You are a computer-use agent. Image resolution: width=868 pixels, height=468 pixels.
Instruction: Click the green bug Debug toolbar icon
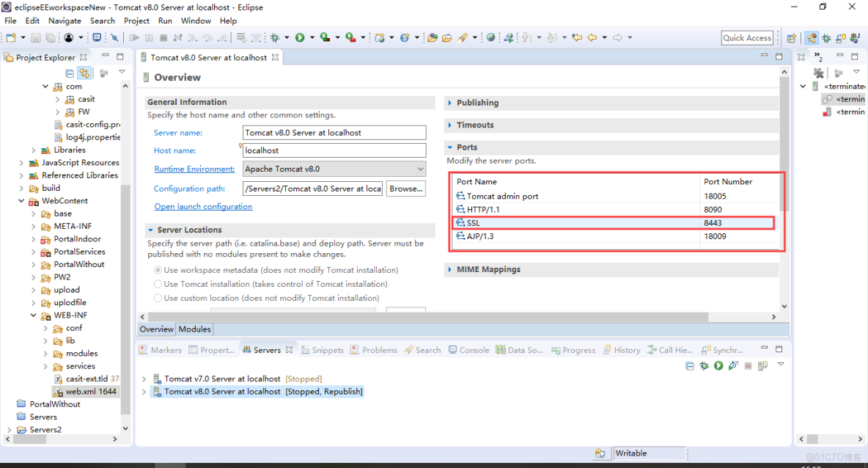coord(275,37)
